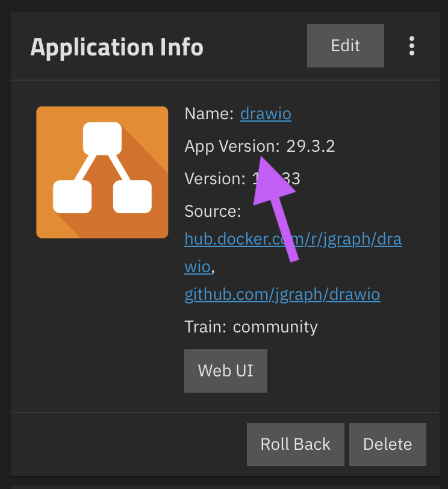Open the drawio name link

[x=266, y=113]
